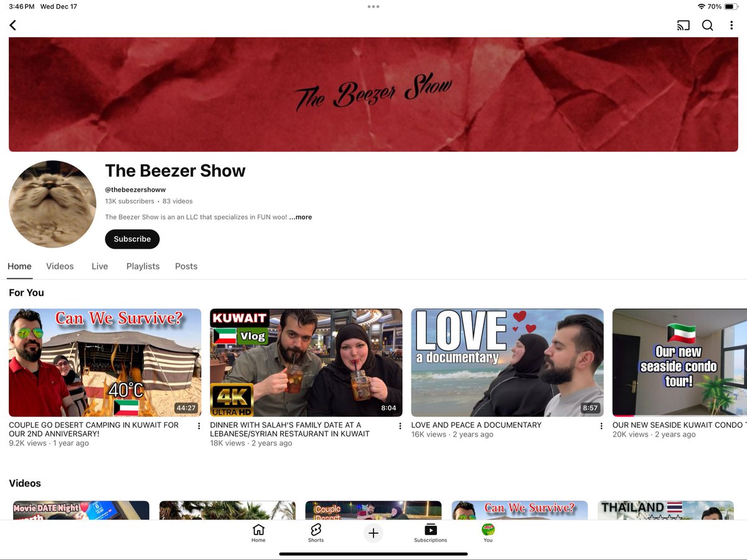Image resolution: width=747 pixels, height=560 pixels.
Task: Tap the 83 videos count text
Action: [177, 201]
